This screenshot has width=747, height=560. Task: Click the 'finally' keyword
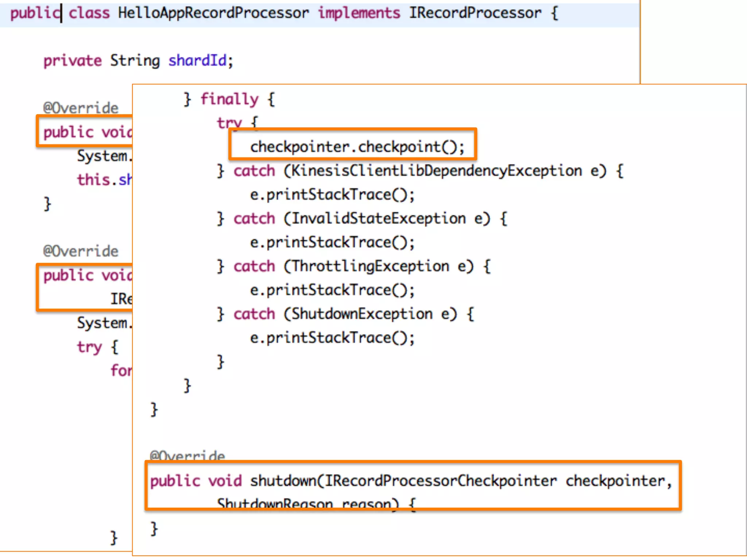[x=229, y=99]
